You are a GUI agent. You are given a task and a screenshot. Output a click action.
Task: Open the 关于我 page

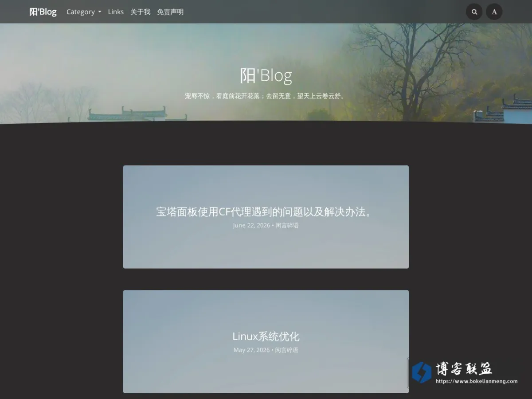(140, 12)
